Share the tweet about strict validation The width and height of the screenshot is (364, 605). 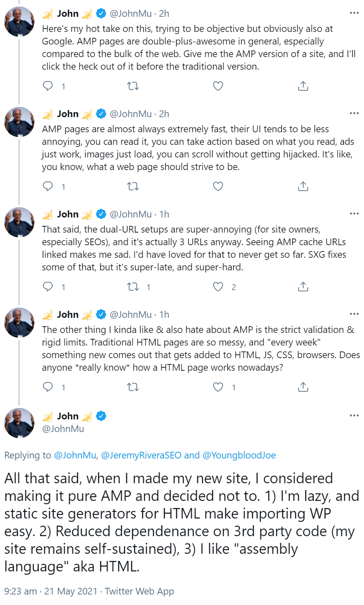click(303, 387)
